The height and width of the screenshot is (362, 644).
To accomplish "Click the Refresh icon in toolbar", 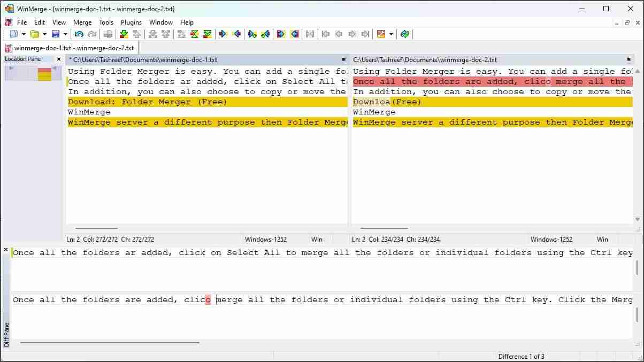I will point(405,34).
